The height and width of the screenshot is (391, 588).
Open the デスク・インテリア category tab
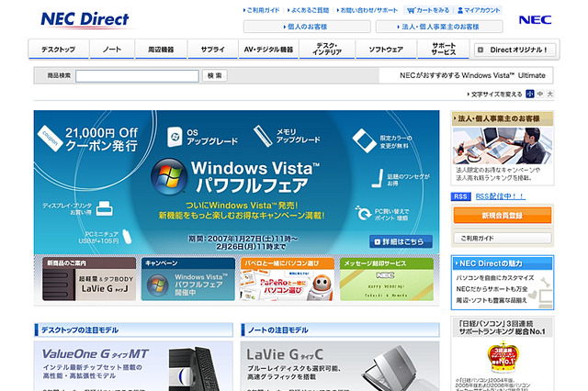[x=327, y=49]
